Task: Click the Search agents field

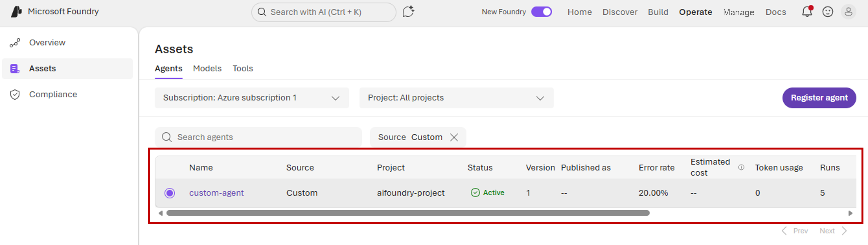Action: pyautogui.click(x=258, y=137)
